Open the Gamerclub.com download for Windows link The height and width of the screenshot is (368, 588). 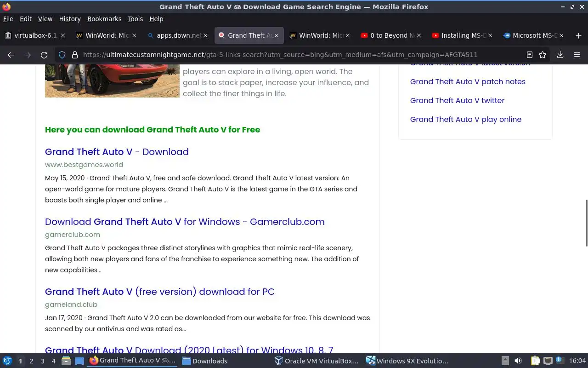pyautogui.click(x=185, y=222)
